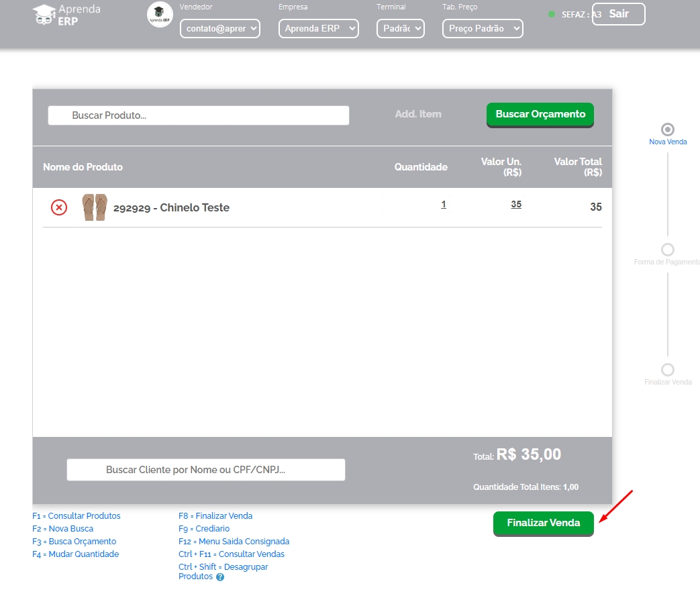Click the Add. Item link
Screen dimensions: 700x602
[417, 115]
